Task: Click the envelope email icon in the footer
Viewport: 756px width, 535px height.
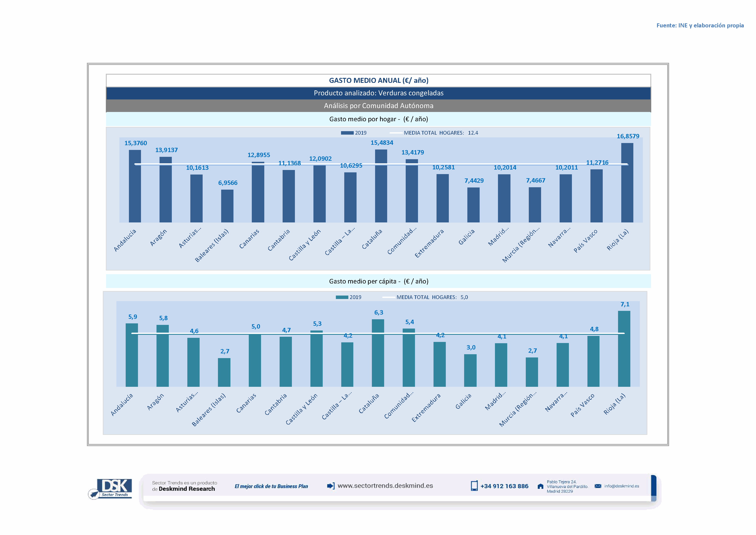Action: coord(598,486)
